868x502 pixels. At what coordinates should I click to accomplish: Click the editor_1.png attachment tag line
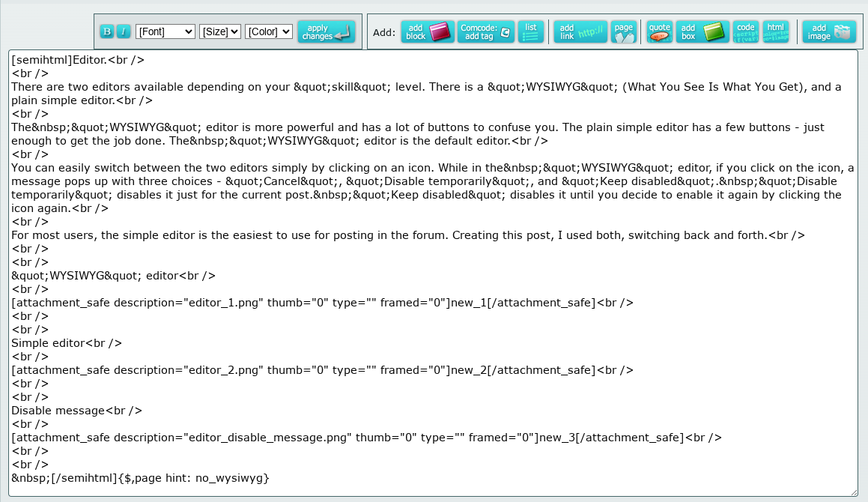(322, 303)
